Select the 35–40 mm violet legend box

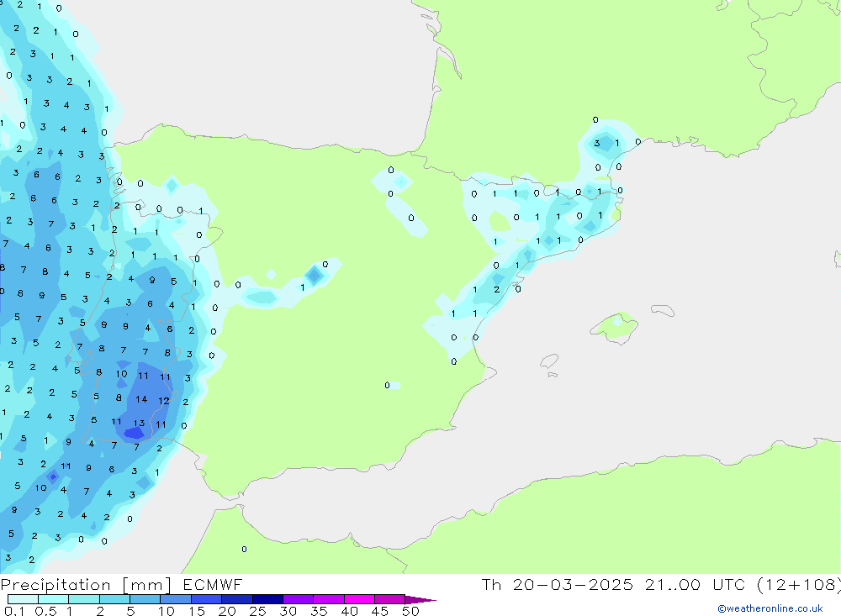coord(328,599)
